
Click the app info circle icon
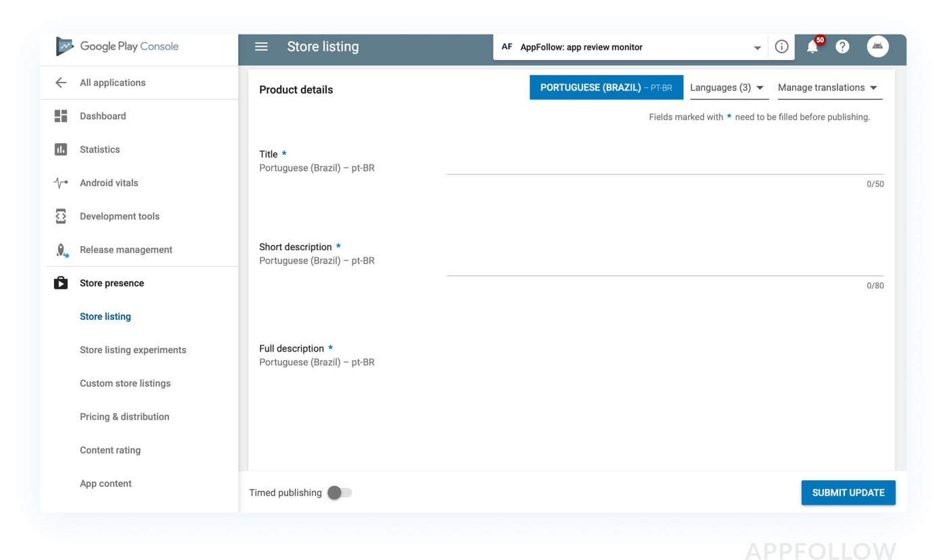[x=781, y=47]
